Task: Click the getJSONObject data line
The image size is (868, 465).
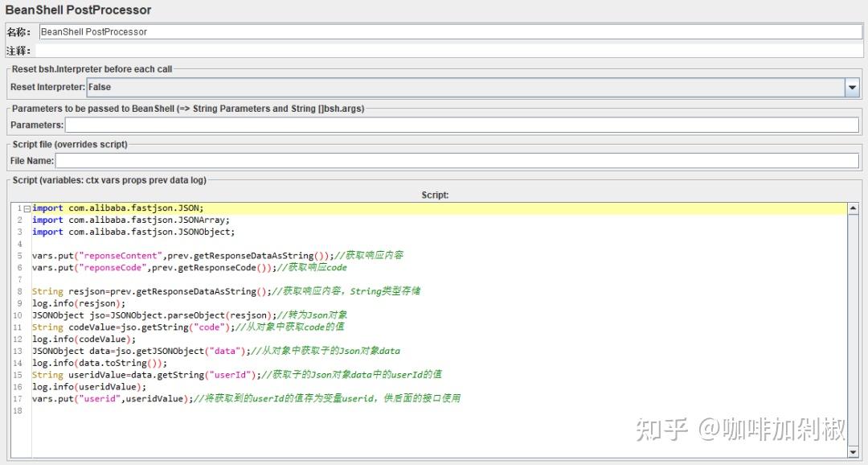Action: (145, 351)
